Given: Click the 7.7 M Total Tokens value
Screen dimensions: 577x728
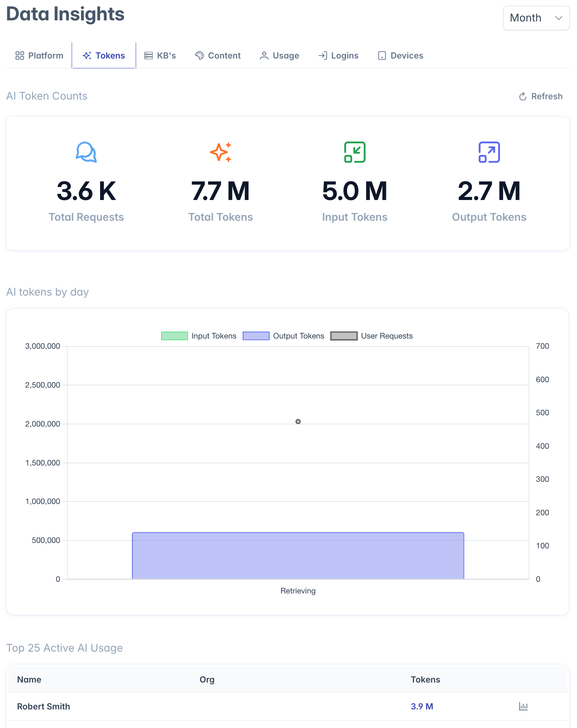Looking at the screenshot, I should click(220, 191).
